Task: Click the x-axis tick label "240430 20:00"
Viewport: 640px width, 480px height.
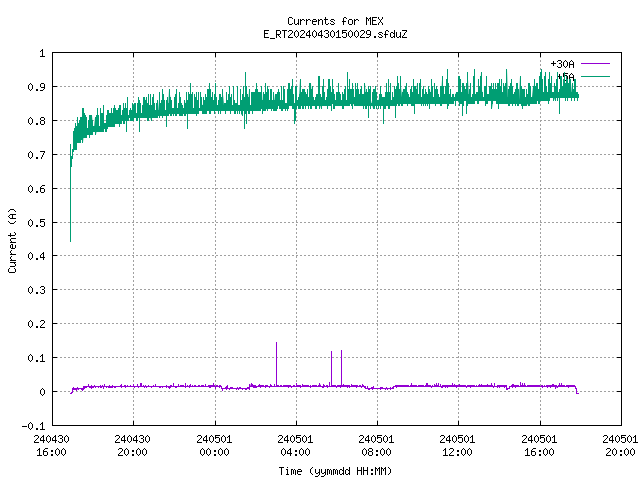Action: click(132, 445)
